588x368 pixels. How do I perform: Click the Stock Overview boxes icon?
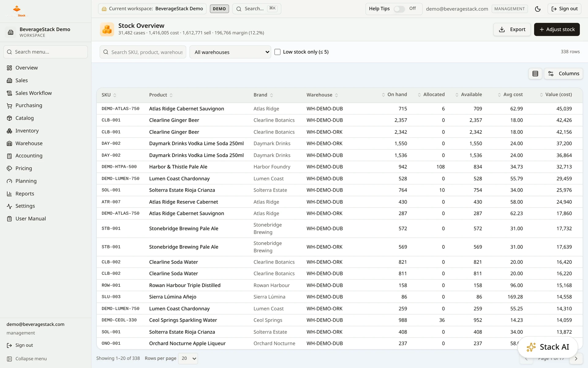pos(107,29)
